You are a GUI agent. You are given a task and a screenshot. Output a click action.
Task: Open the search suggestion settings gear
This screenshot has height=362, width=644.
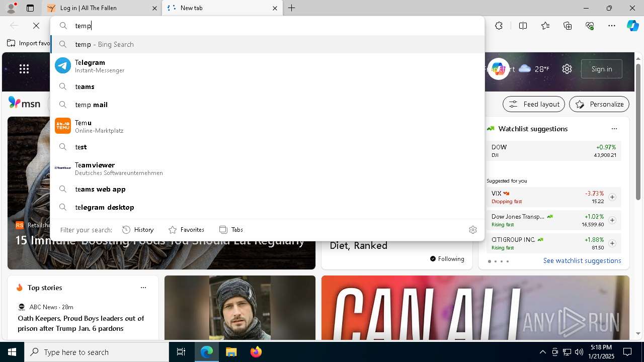(472, 230)
